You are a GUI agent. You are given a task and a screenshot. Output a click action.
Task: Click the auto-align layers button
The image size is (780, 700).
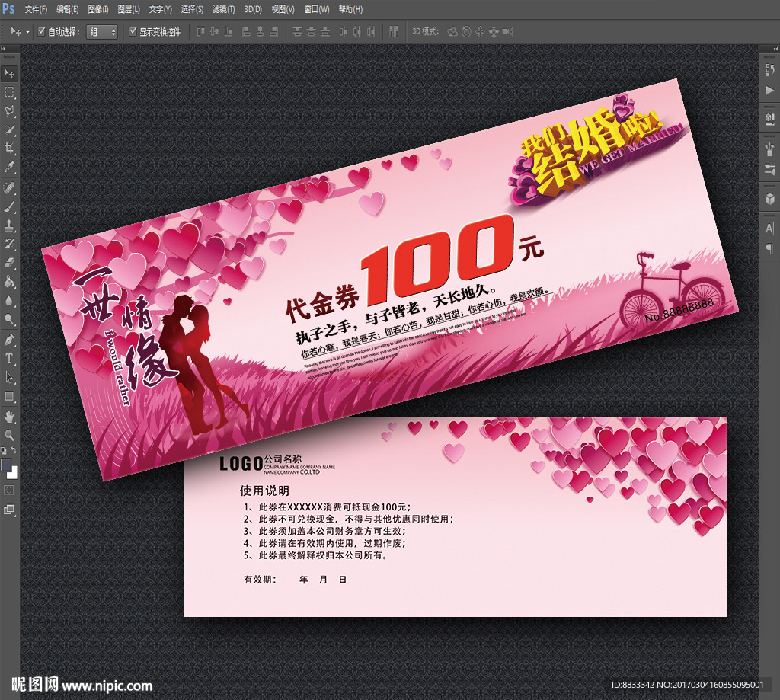[x=394, y=32]
